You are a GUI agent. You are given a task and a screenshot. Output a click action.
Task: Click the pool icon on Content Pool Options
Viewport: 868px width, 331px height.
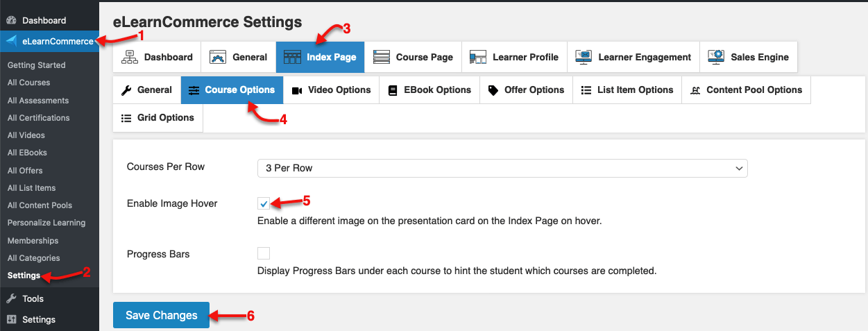pyautogui.click(x=695, y=90)
